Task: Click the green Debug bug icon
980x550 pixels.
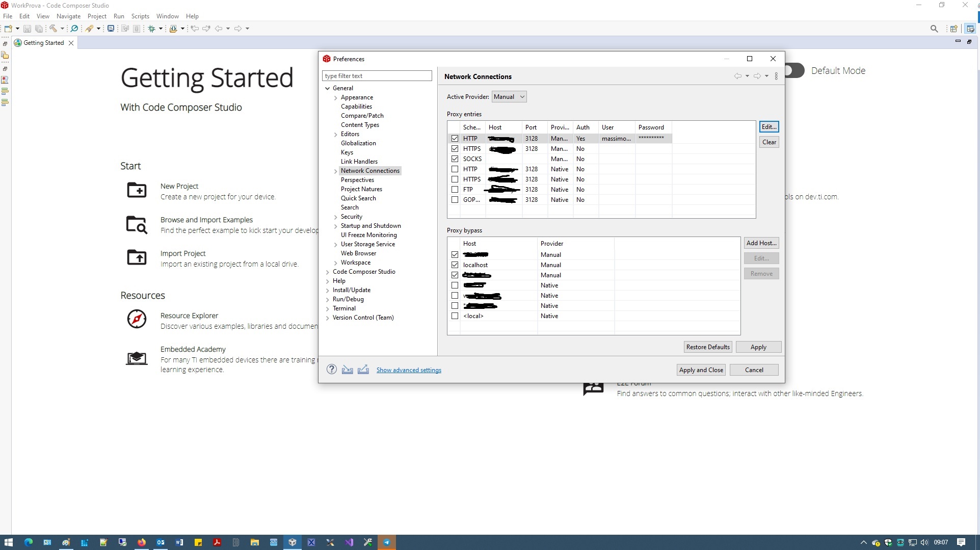Action: [151, 29]
